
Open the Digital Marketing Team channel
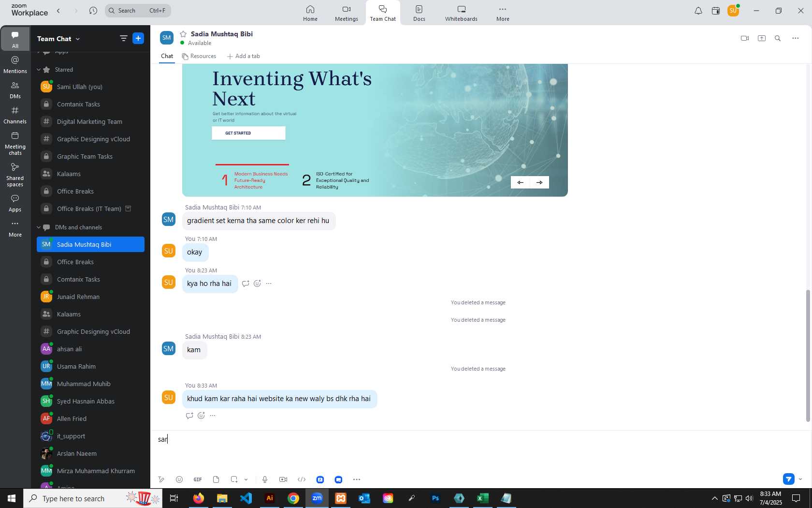(x=90, y=121)
